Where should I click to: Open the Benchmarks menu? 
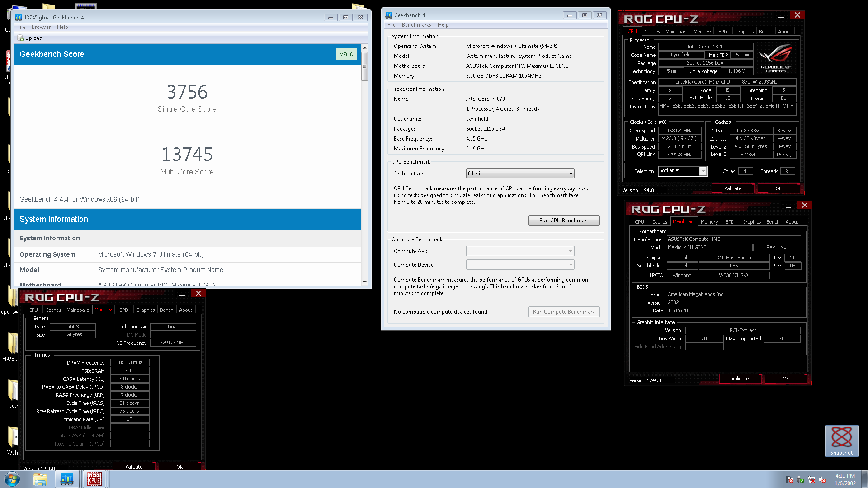point(416,25)
